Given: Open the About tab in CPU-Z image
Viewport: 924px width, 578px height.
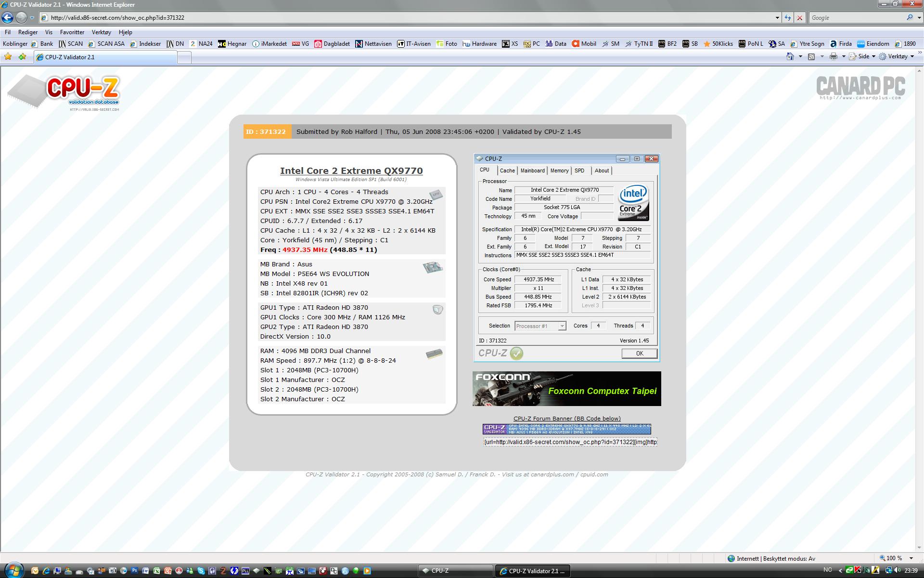Looking at the screenshot, I should [602, 171].
